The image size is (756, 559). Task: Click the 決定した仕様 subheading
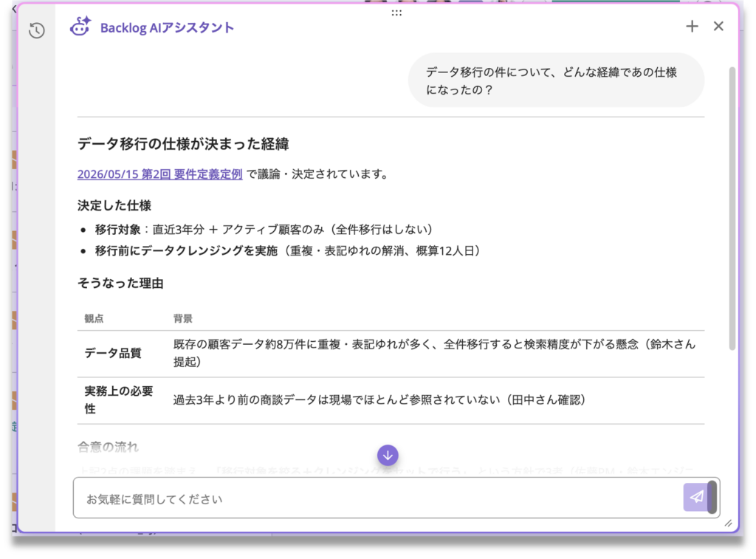(114, 206)
